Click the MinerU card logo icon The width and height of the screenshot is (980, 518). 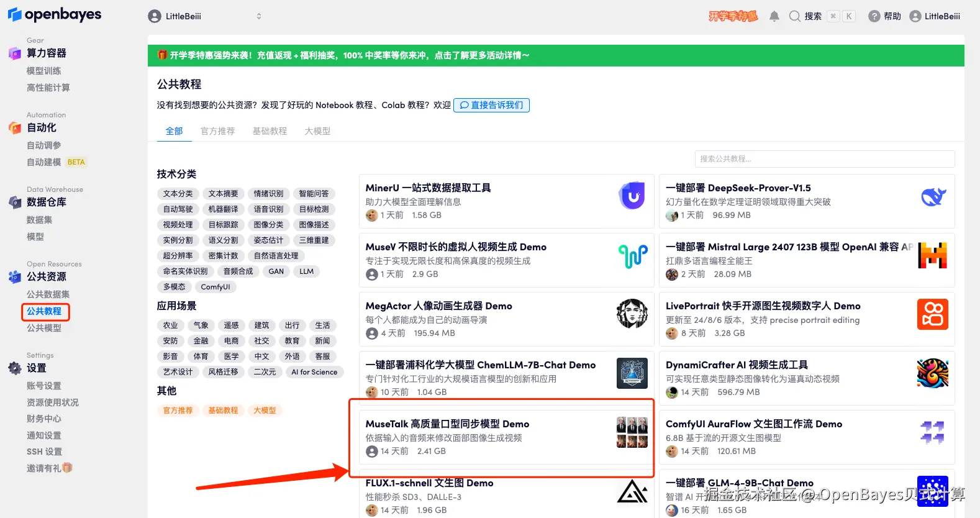[632, 196]
